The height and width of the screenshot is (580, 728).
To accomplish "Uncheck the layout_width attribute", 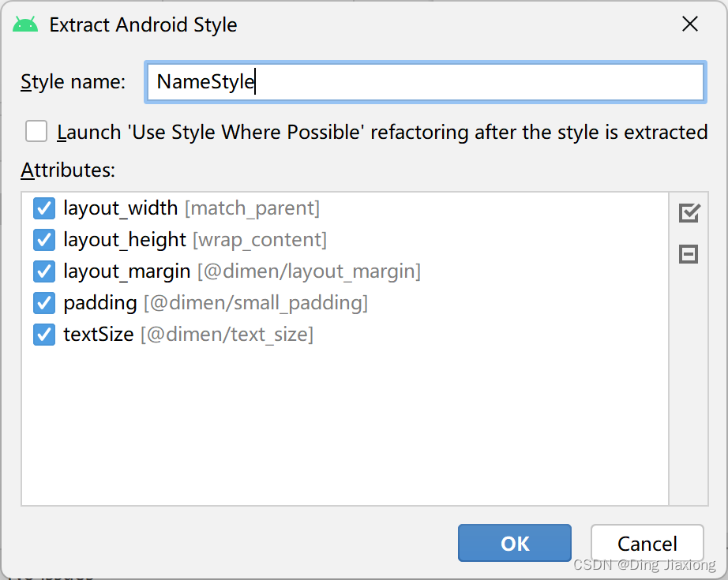I will (43, 208).
